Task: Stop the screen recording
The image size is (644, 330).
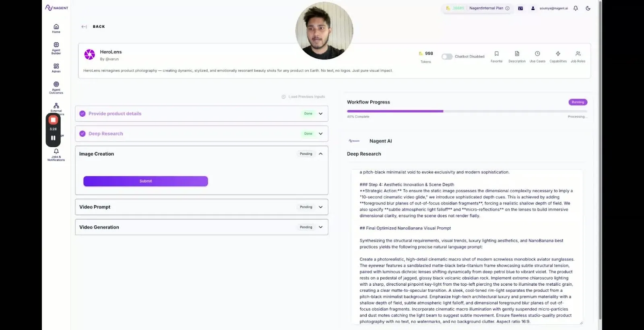Action: [x=53, y=120]
